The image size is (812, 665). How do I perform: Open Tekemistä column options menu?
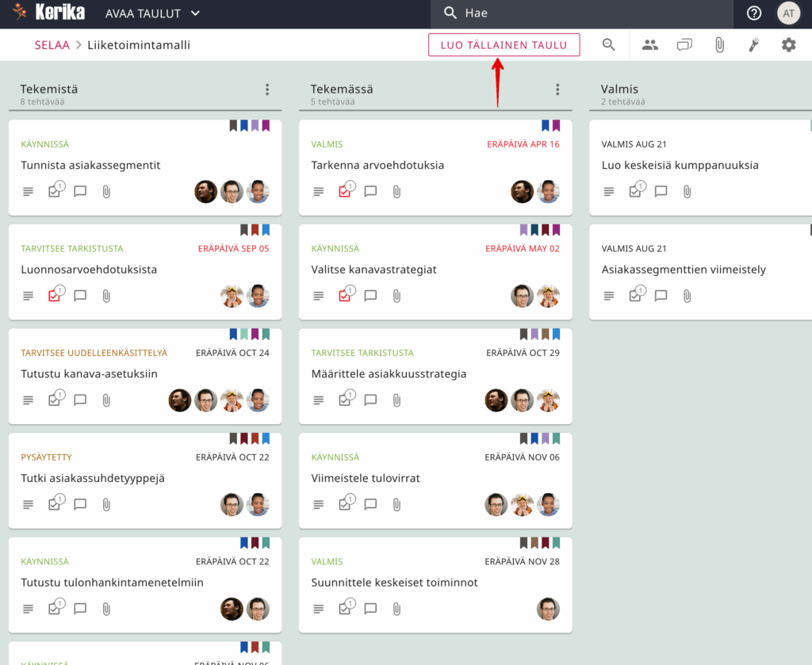267,90
